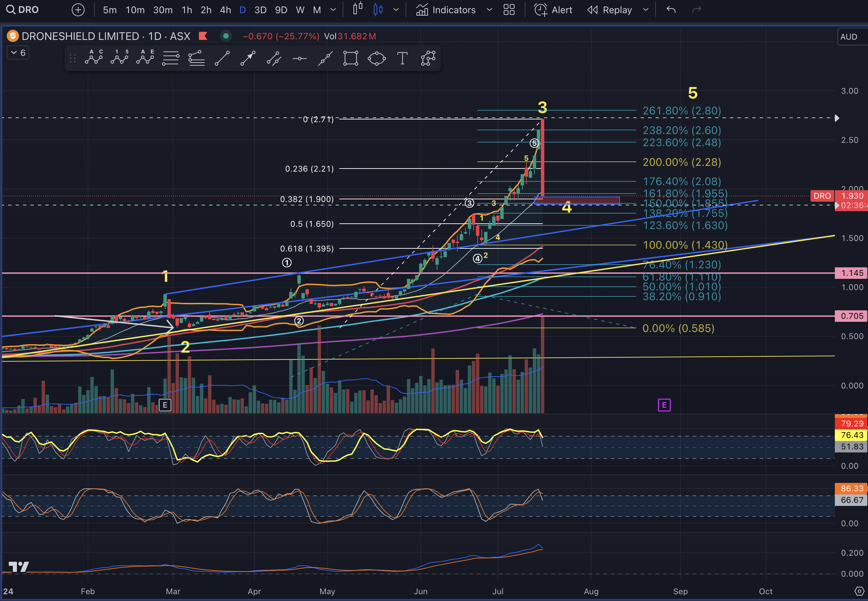Open the indicator templates grid icon
Image resolution: width=868 pixels, height=601 pixels.
pos(509,10)
